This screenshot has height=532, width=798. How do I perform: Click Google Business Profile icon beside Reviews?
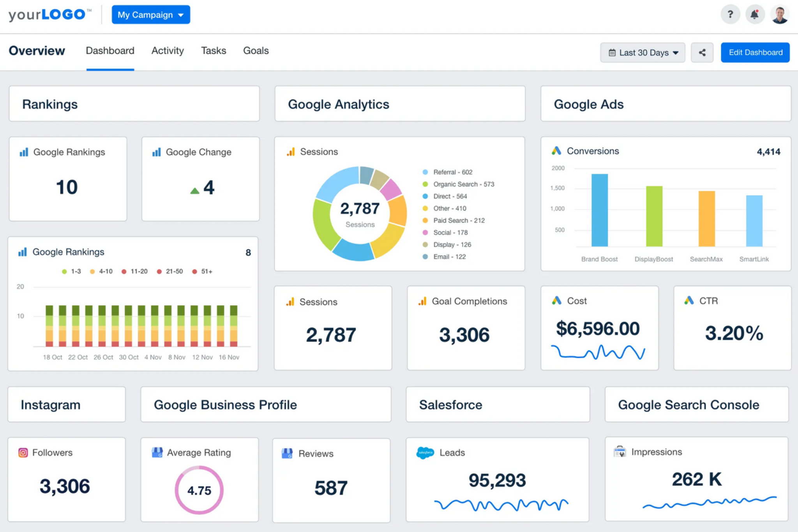coord(287,453)
